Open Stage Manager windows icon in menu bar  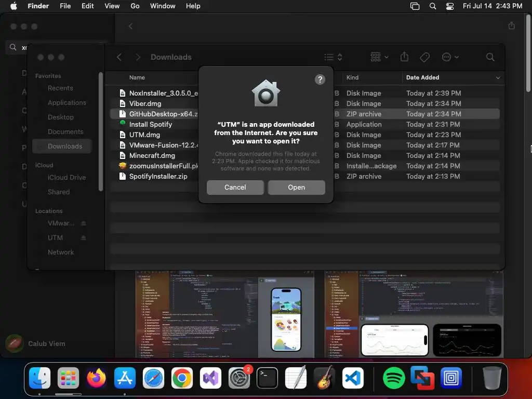click(x=415, y=6)
